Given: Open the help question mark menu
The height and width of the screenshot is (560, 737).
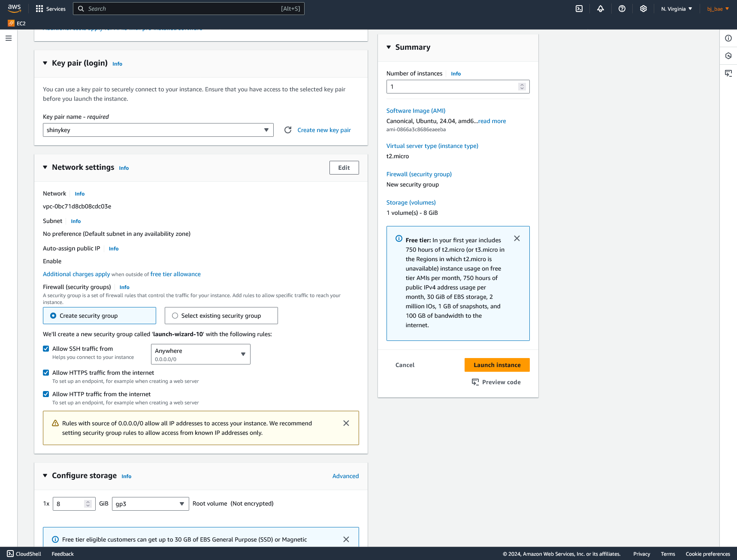Looking at the screenshot, I should click(x=622, y=9).
